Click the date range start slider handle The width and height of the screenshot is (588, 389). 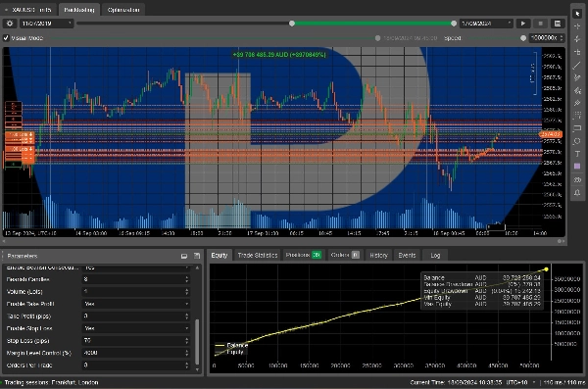click(292, 24)
